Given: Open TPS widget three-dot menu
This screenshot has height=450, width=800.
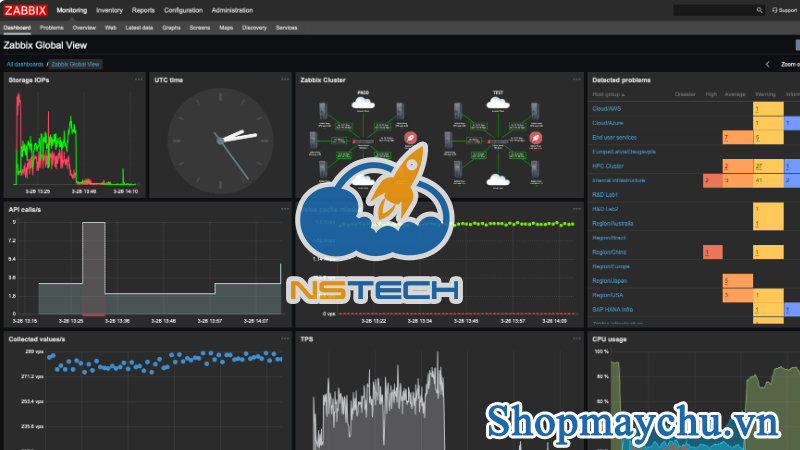Looking at the screenshot, I should pyautogui.click(x=576, y=339).
